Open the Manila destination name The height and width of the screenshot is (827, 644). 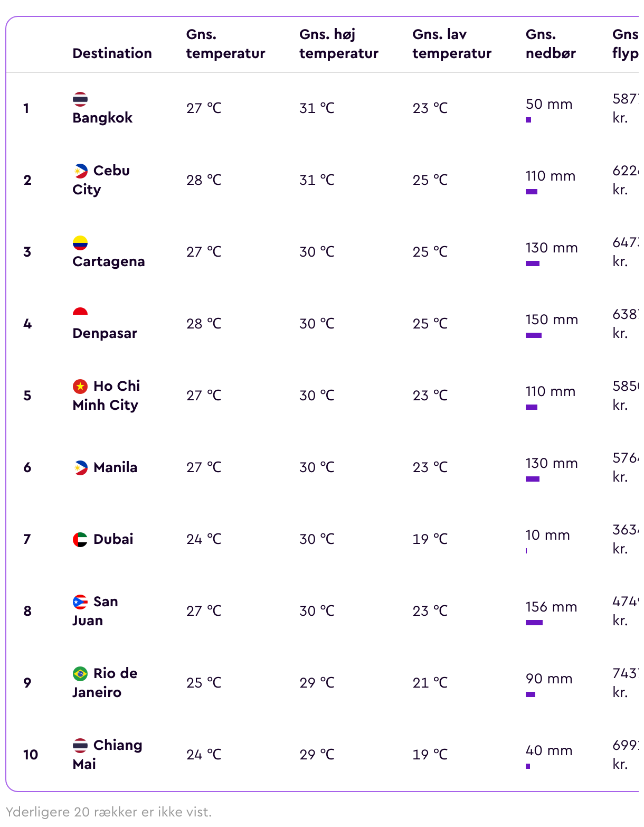(x=115, y=467)
